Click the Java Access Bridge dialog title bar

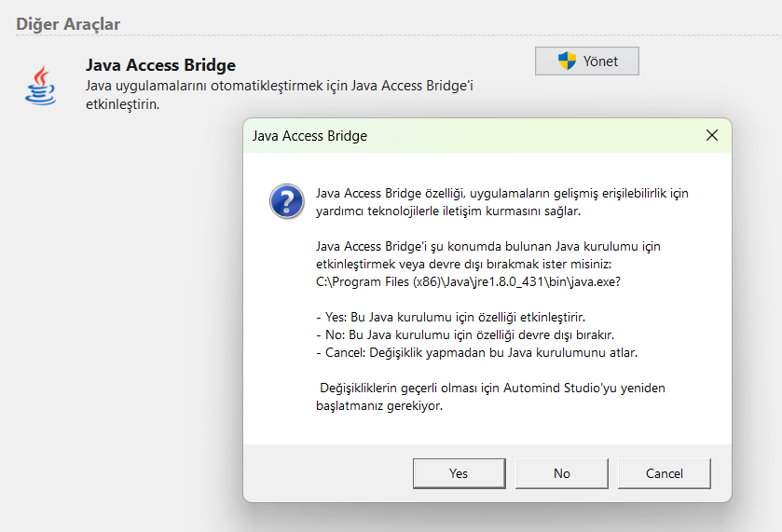[x=466, y=135]
